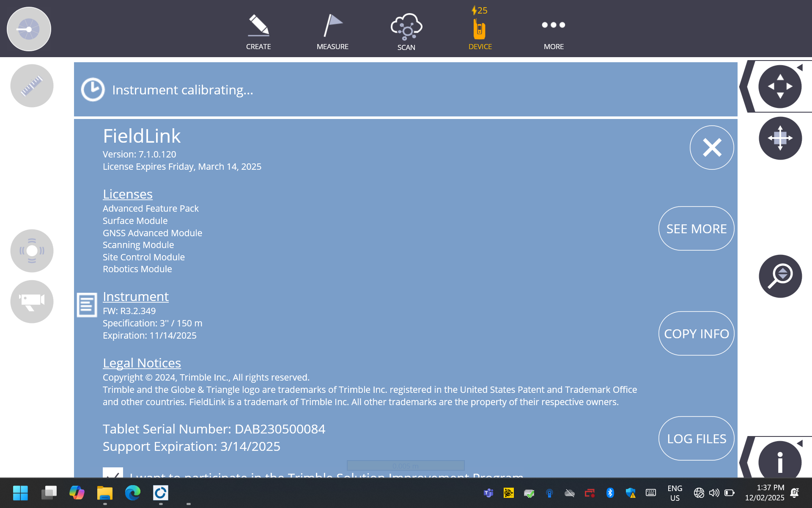Open the info panel icon
Screen dimensions: 812x508
tap(780, 461)
